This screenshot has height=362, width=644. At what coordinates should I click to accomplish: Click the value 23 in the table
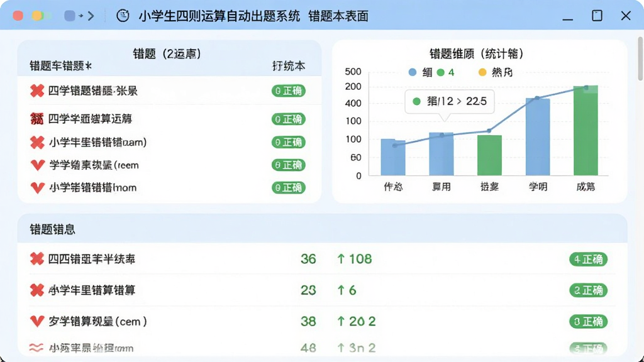pos(308,290)
